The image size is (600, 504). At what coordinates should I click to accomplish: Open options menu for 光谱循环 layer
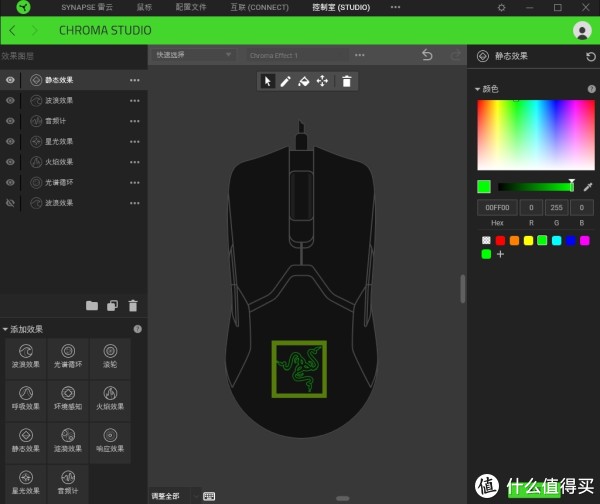pyautogui.click(x=134, y=183)
